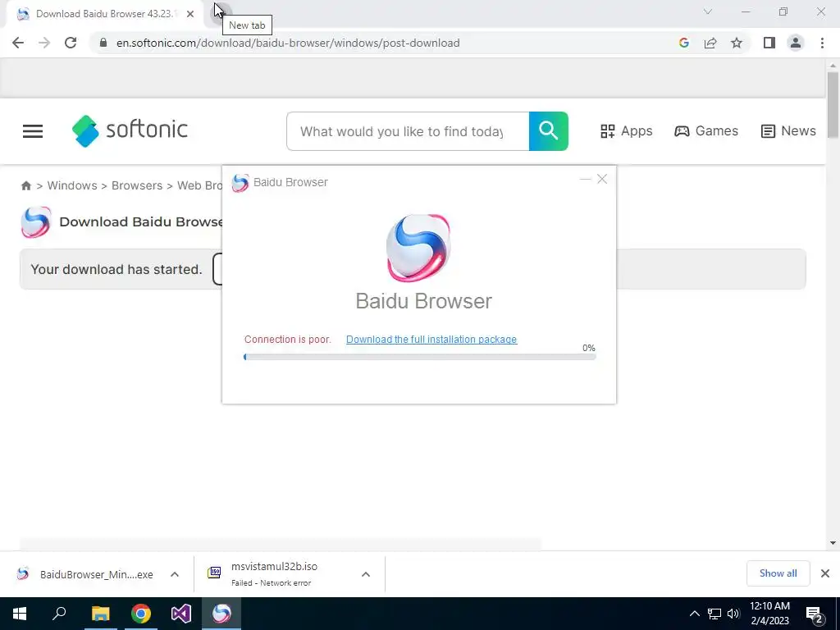Screen dimensions: 840x630
Task: Click the volume speaker tray icon
Action: [733, 614]
